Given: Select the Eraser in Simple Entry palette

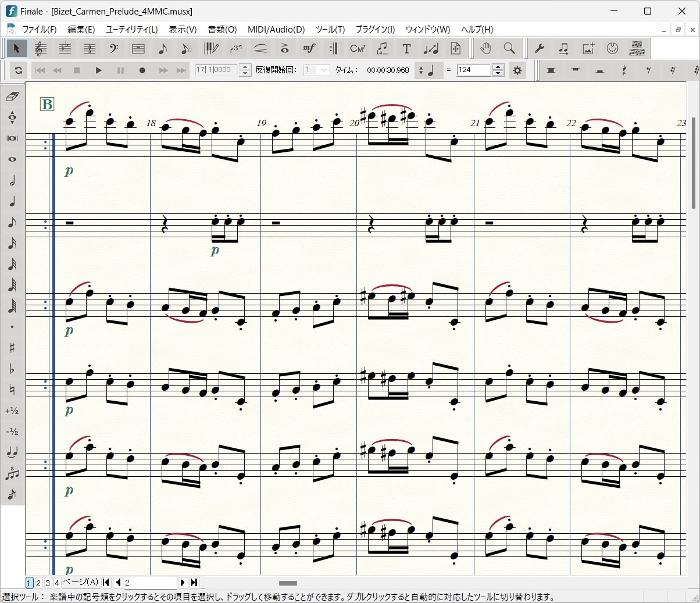Looking at the screenshot, I should (12, 97).
